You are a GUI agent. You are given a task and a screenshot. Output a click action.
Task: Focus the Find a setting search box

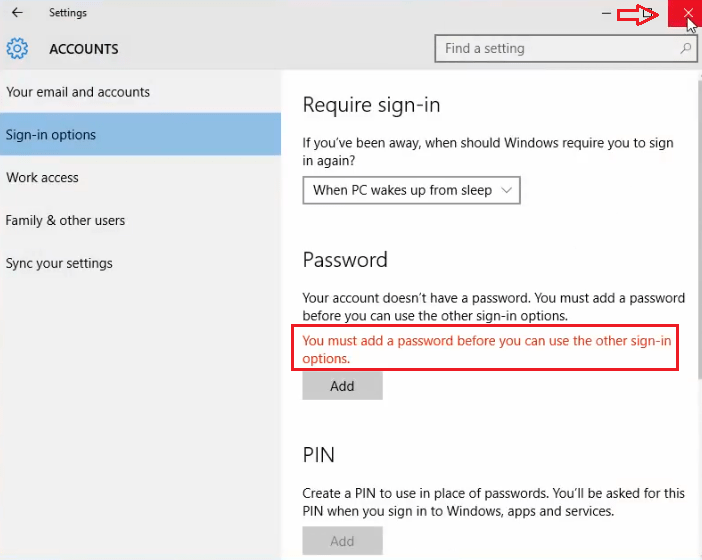point(566,48)
